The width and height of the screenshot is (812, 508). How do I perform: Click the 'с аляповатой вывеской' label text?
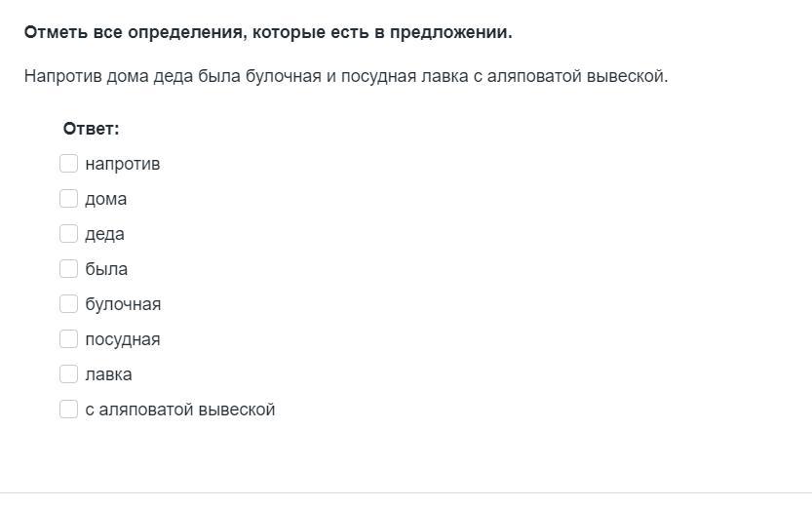pos(179,410)
